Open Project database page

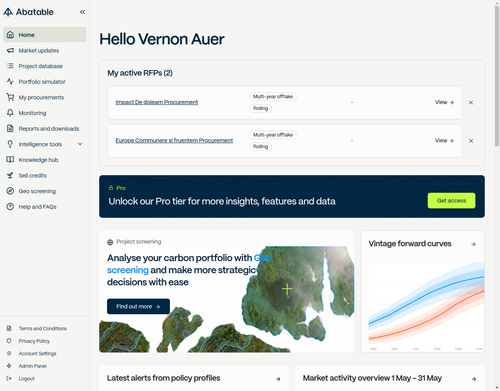(45, 66)
